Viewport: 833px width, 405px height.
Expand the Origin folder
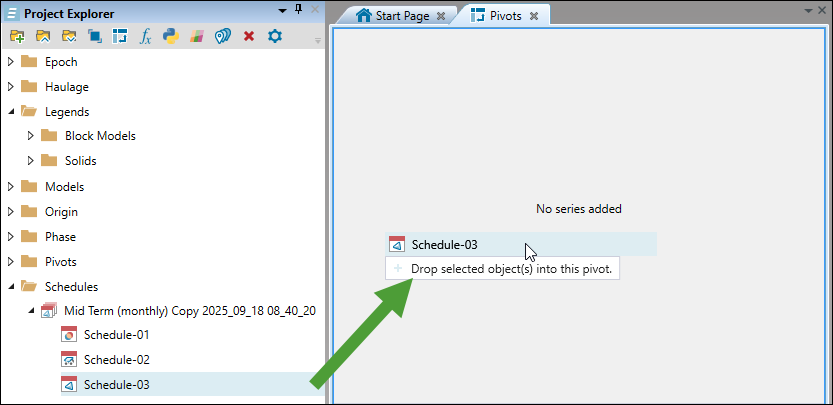click(x=11, y=212)
